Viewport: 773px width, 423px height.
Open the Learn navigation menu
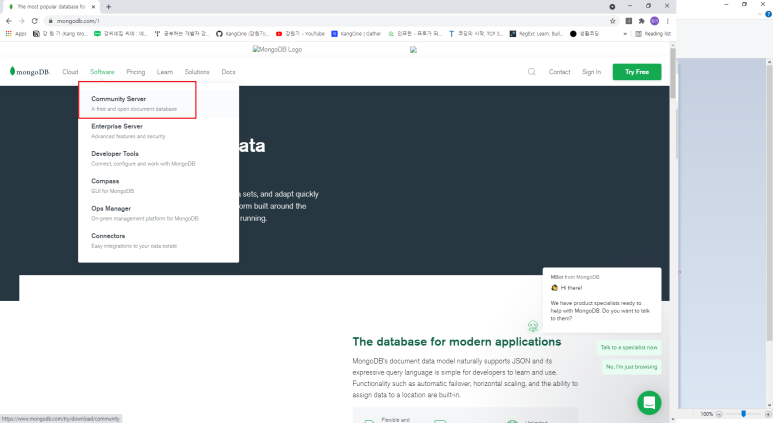(165, 71)
